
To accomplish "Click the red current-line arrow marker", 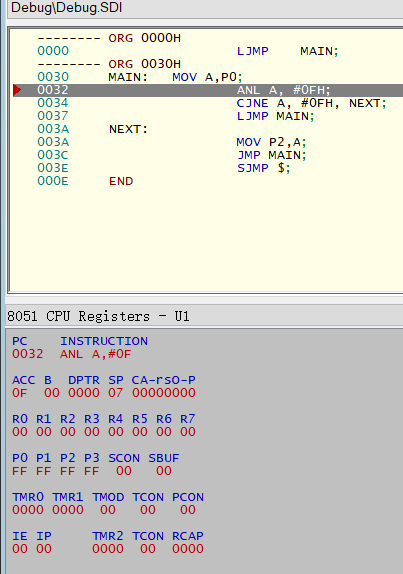I will [x=17, y=90].
